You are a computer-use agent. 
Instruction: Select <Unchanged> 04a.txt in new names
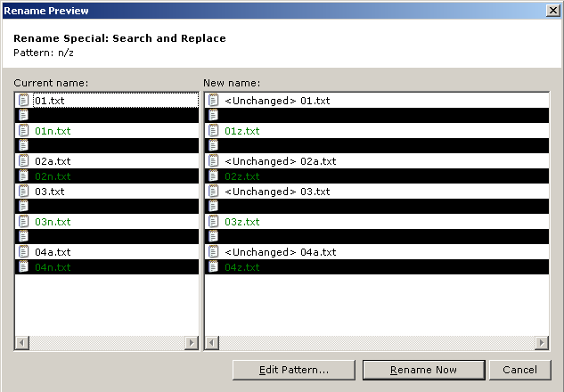280,252
